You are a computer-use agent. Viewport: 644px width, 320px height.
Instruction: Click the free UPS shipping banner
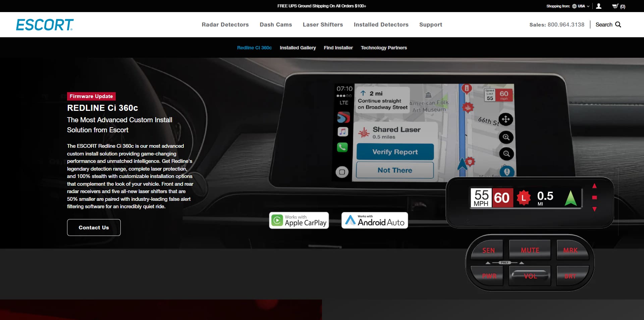pyautogui.click(x=322, y=6)
